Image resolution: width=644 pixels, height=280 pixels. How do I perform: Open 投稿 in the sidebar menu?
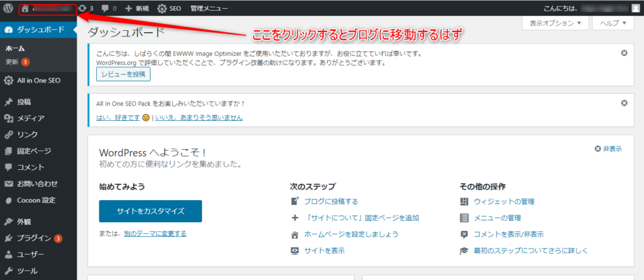tap(24, 102)
